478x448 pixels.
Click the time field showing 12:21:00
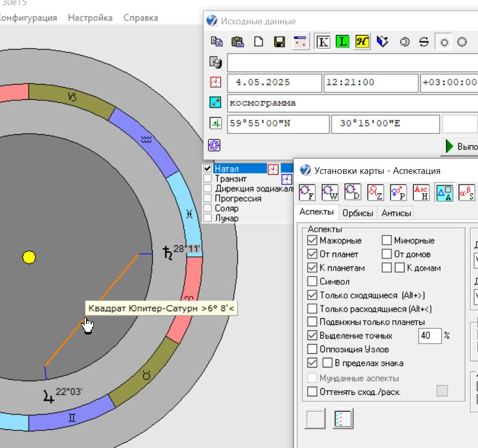point(371,83)
